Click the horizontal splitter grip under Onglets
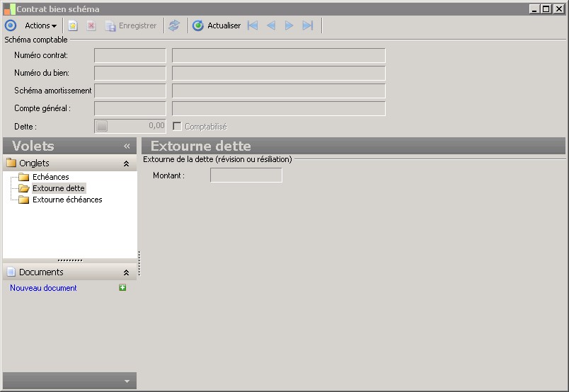This screenshot has width=569, height=392. click(70, 260)
